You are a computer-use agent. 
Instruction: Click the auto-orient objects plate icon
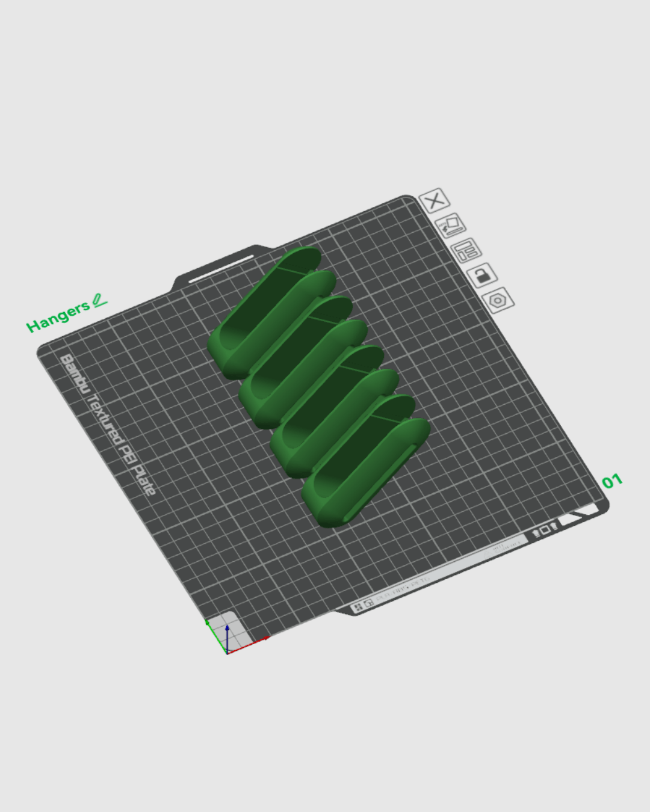(451, 226)
